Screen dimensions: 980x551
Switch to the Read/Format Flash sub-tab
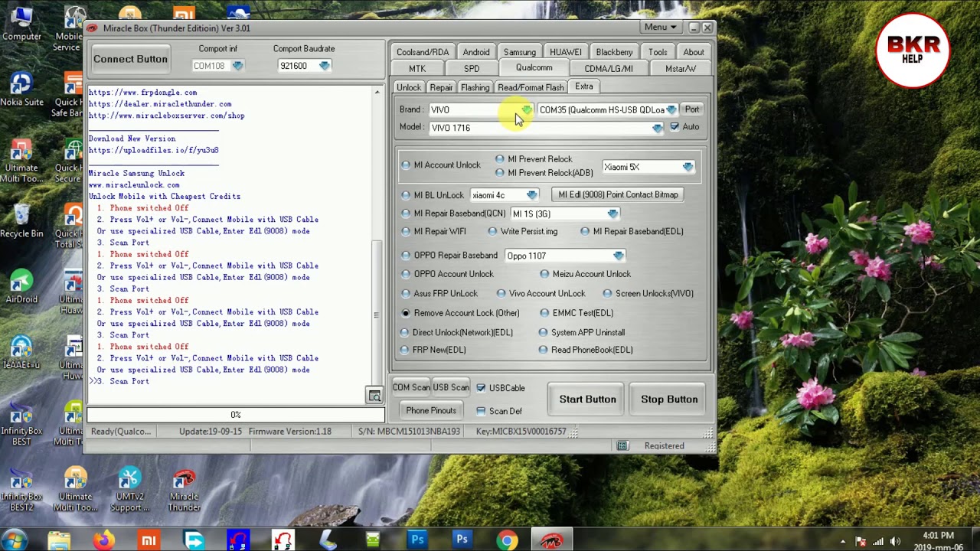(x=531, y=87)
